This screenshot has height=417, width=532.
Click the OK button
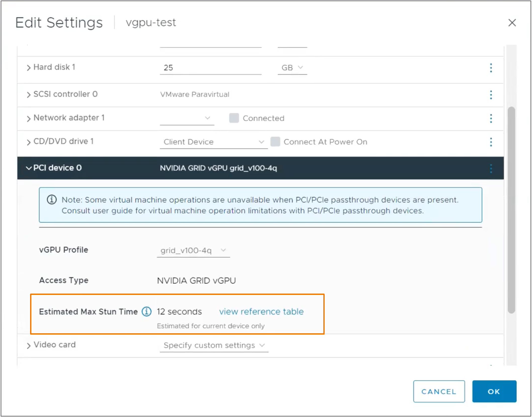(494, 391)
